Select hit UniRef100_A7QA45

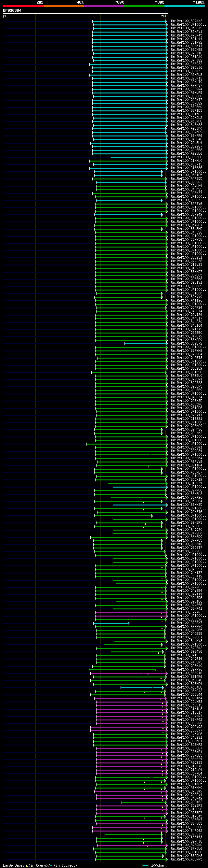pyautogui.click(x=187, y=36)
